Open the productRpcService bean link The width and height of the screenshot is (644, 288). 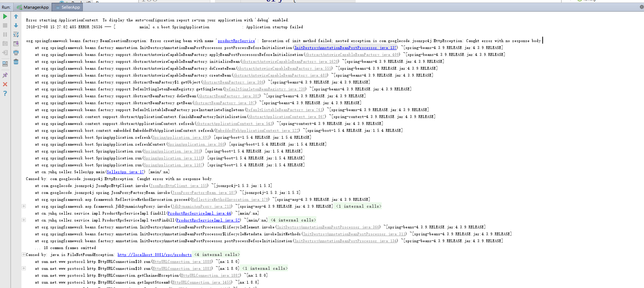pos(236,41)
